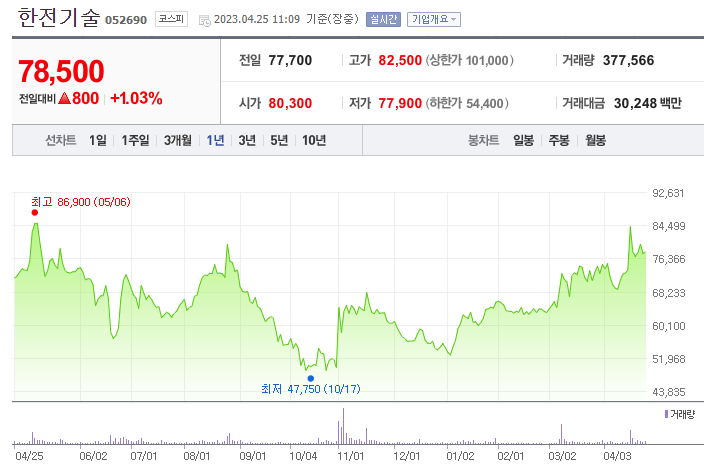Click the tallest volume bar near 11/01
Screen dimensions: 704x470
(343, 426)
